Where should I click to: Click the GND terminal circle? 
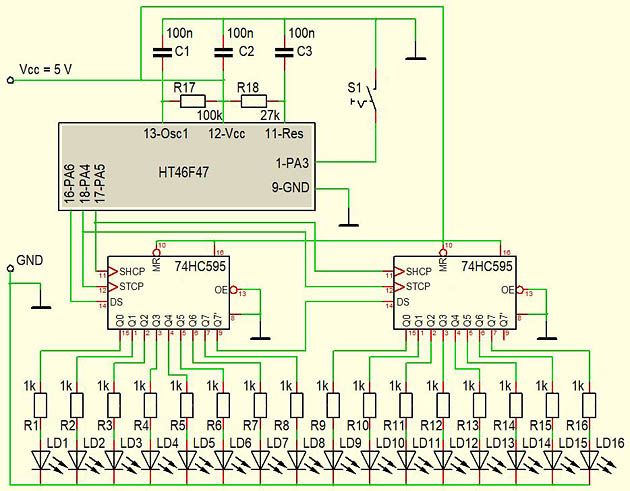(x=10, y=268)
